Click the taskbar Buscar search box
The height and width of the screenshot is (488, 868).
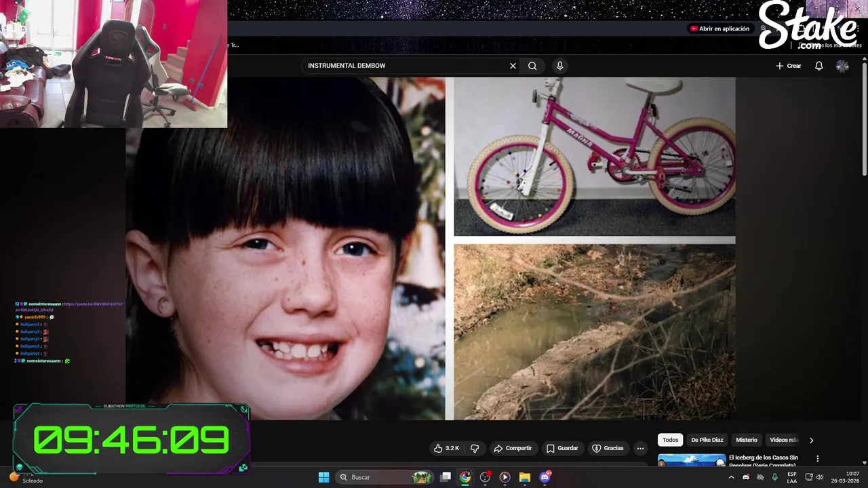coord(385,477)
